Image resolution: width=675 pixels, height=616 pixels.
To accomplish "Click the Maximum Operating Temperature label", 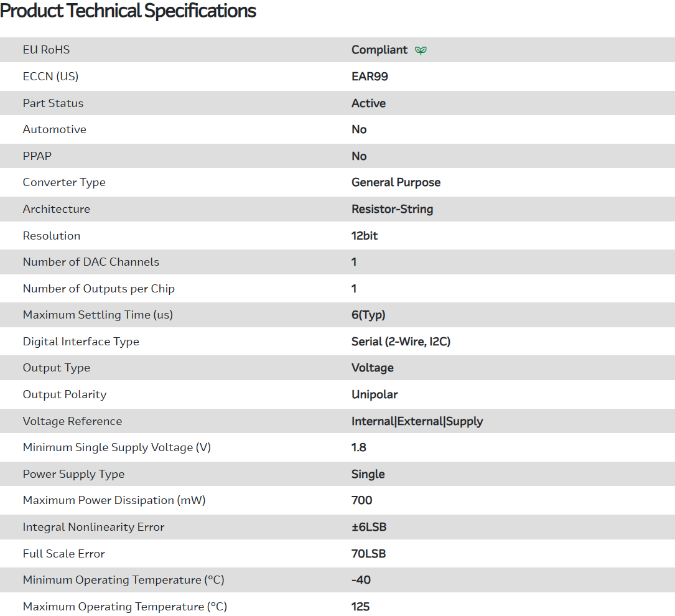I will pos(124,607).
